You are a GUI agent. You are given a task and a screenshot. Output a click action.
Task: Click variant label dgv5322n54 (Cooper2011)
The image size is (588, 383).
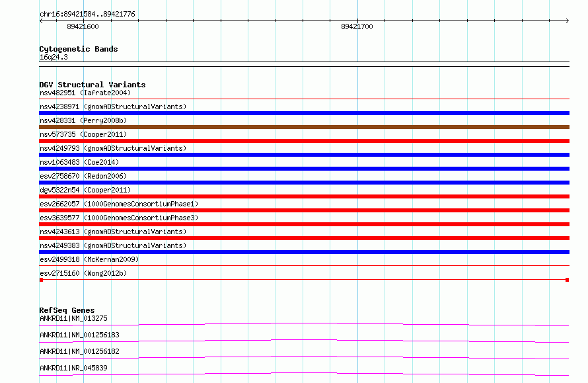click(85, 190)
